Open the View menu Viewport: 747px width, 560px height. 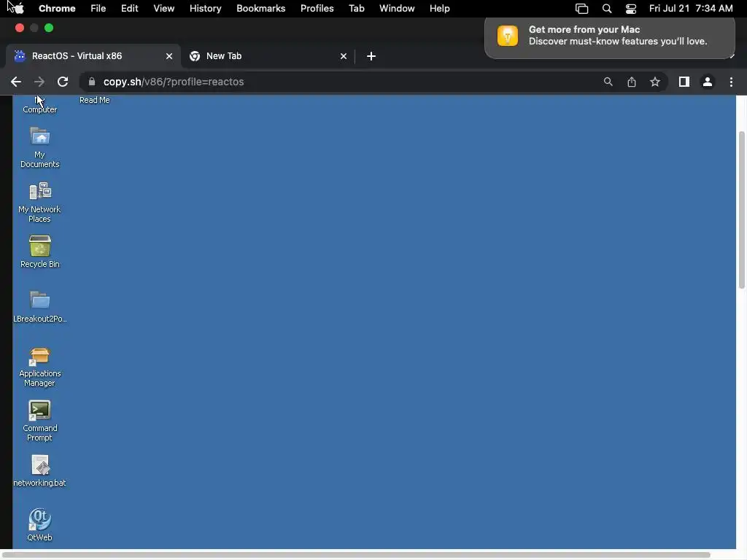click(164, 9)
